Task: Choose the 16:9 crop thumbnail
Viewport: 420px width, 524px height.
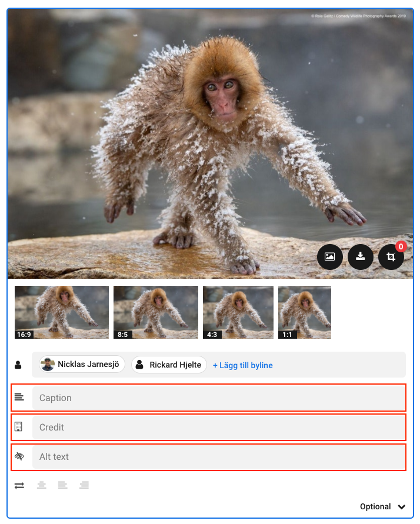Action: [62, 312]
